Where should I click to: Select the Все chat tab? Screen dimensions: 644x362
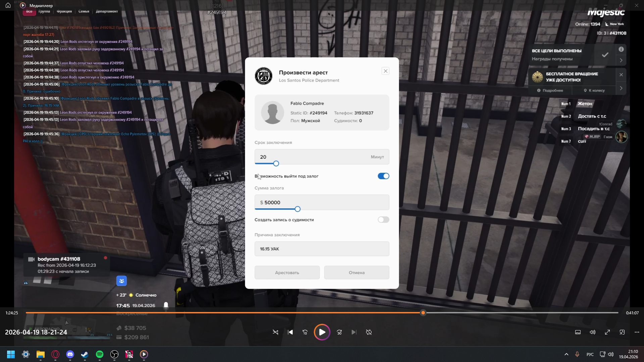(x=29, y=11)
